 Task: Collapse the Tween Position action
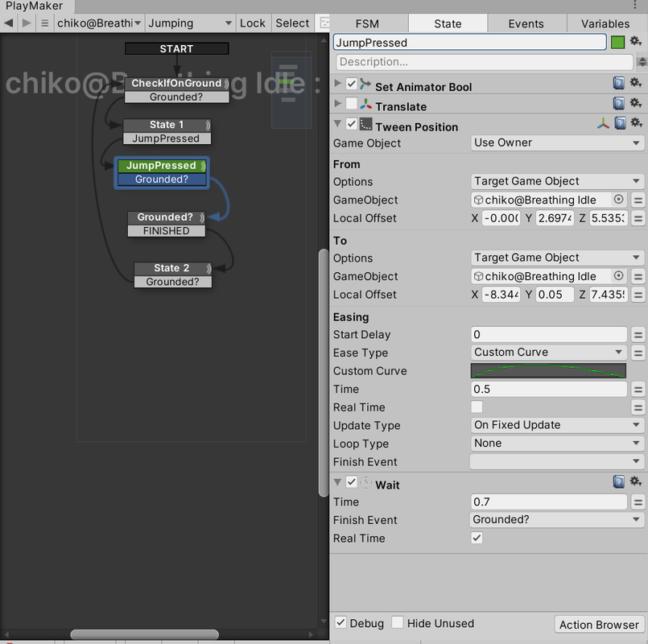coord(337,123)
